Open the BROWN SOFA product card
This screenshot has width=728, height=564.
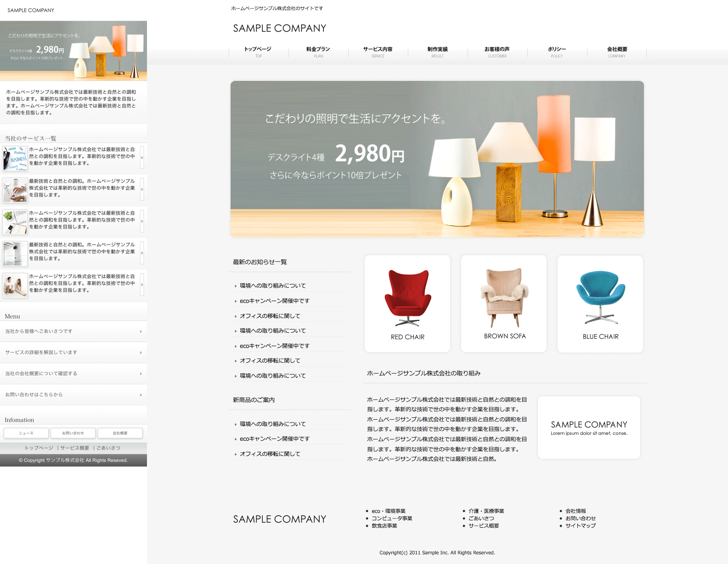[504, 303]
